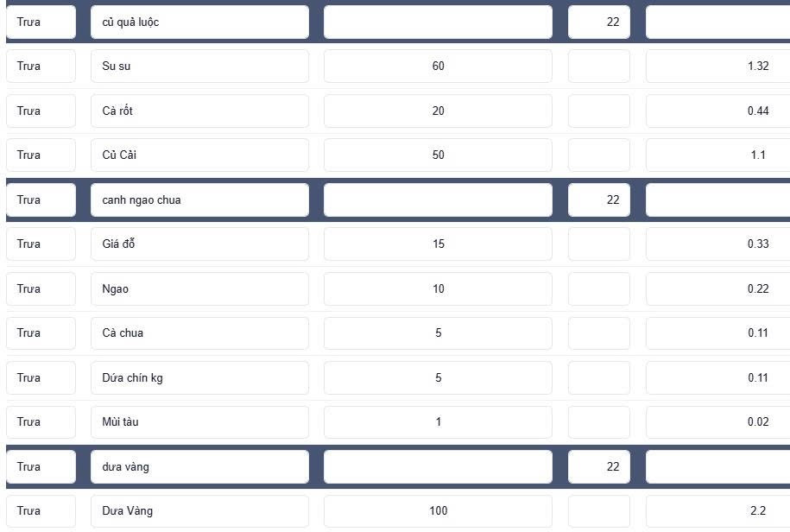Image resolution: width=790 pixels, height=532 pixels.
Task: Select the Ngao quantity field showing 10
Action: 438,288
